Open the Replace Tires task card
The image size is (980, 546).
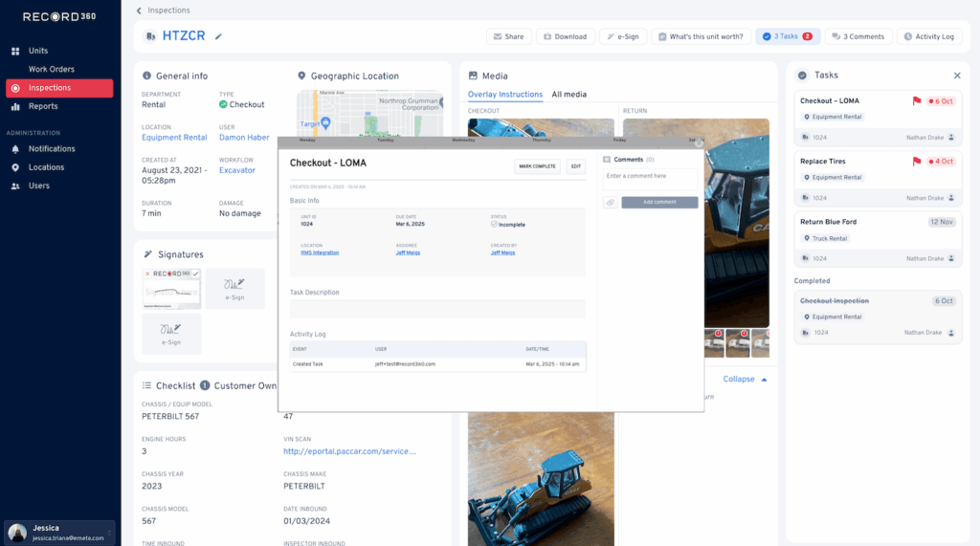(878, 179)
